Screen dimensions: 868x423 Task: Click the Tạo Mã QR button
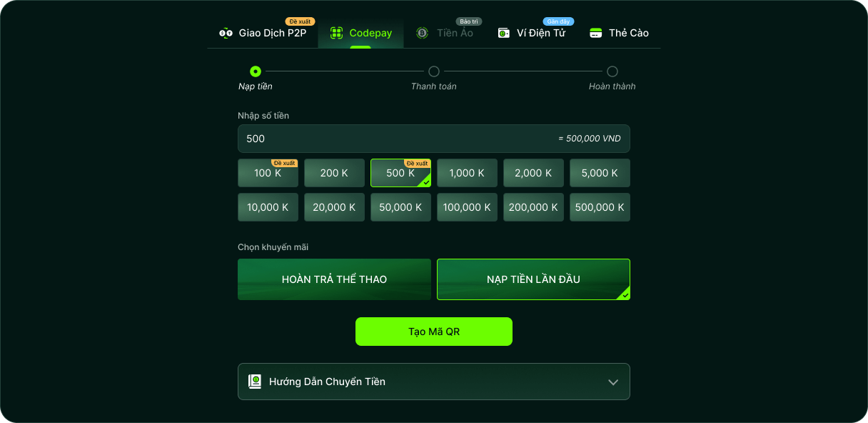[x=434, y=332]
